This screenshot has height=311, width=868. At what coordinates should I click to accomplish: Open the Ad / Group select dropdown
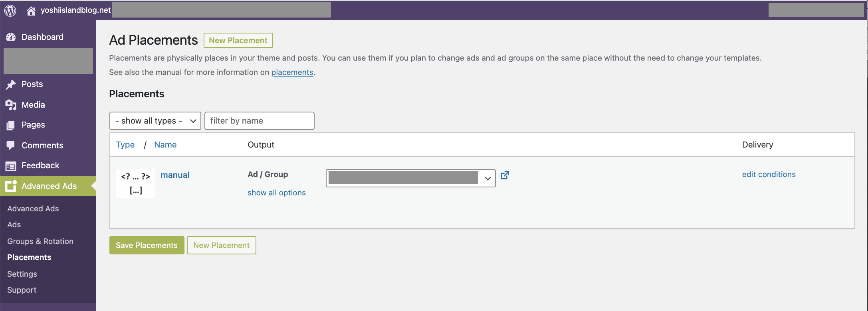click(x=410, y=178)
